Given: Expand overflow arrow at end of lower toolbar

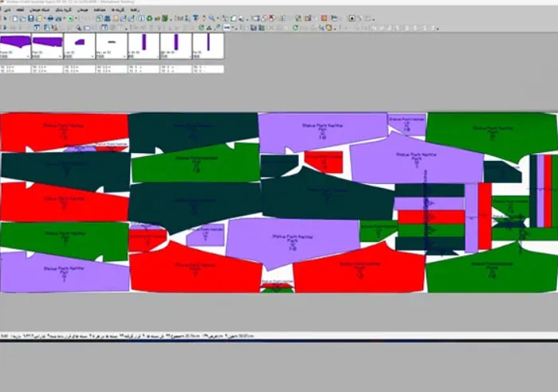Looking at the screenshot, I should pos(438,28).
